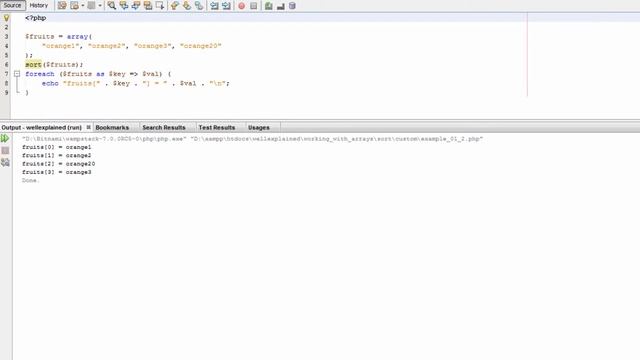Click the php.exe command line in Output
Screen dimensions: 640x360
(252, 139)
